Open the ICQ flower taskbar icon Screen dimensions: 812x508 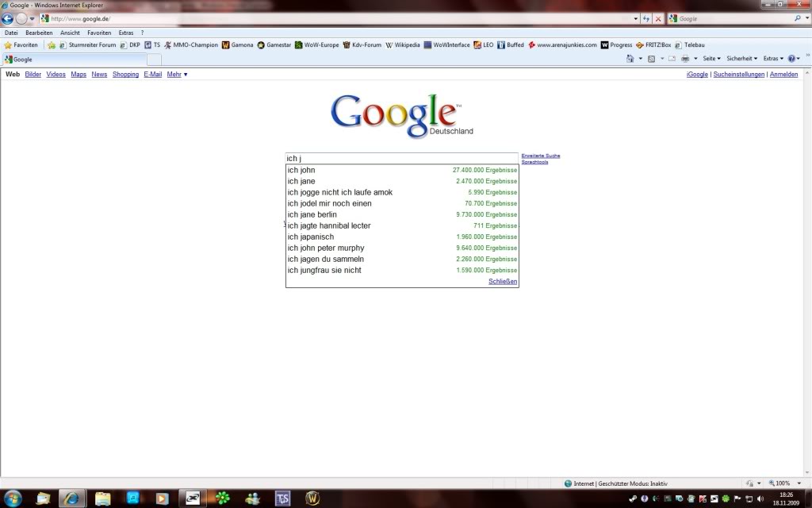point(223,498)
